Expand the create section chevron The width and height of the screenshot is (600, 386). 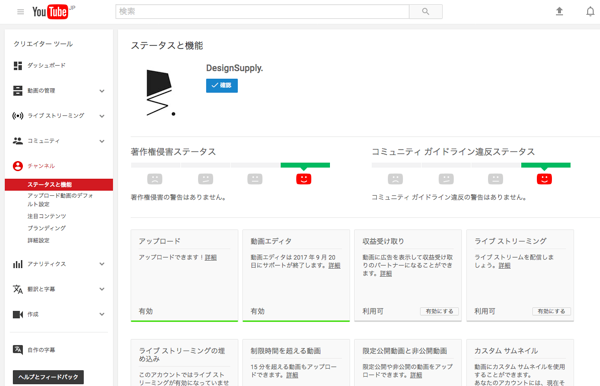102,314
